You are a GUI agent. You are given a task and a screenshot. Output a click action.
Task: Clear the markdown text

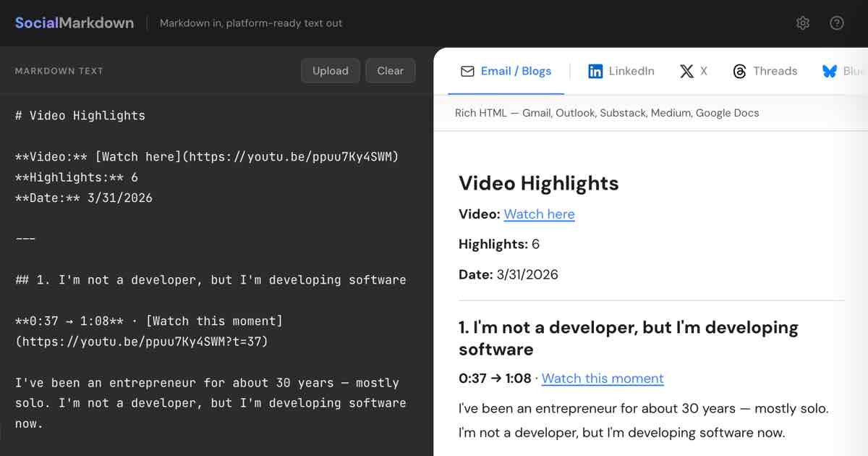(x=390, y=71)
